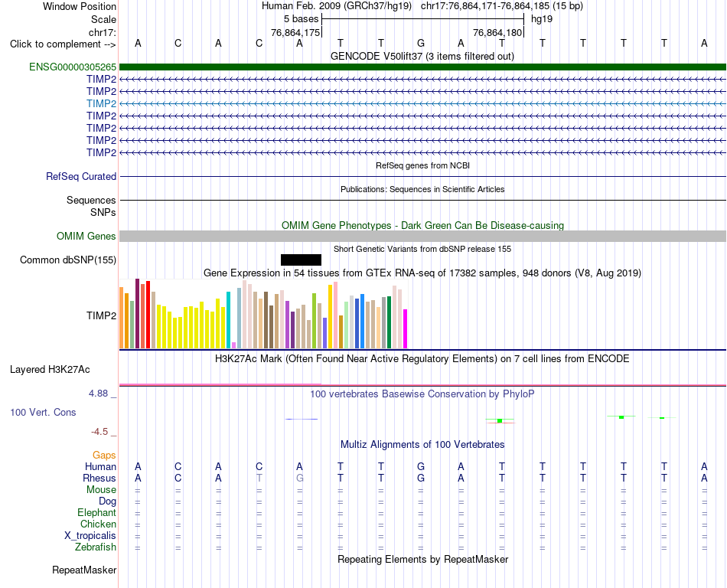Open the RefSeq Curated track label
This screenshot has width=727, height=588.
81,177
